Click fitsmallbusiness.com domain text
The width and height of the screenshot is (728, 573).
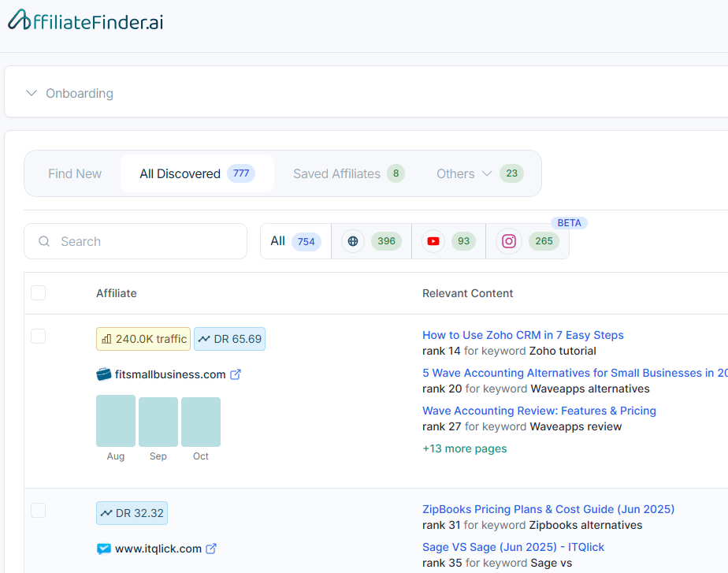pyautogui.click(x=170, y=374)
